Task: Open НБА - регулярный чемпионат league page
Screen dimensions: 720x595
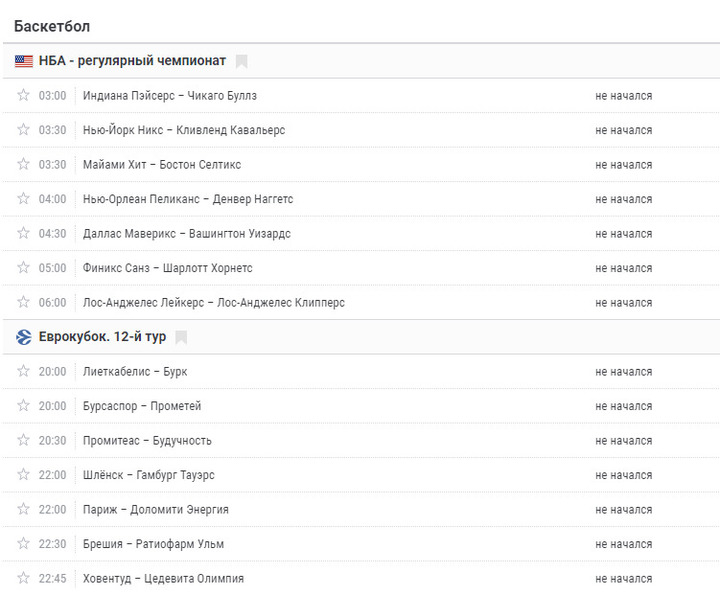Action: [x=132, y=61]
